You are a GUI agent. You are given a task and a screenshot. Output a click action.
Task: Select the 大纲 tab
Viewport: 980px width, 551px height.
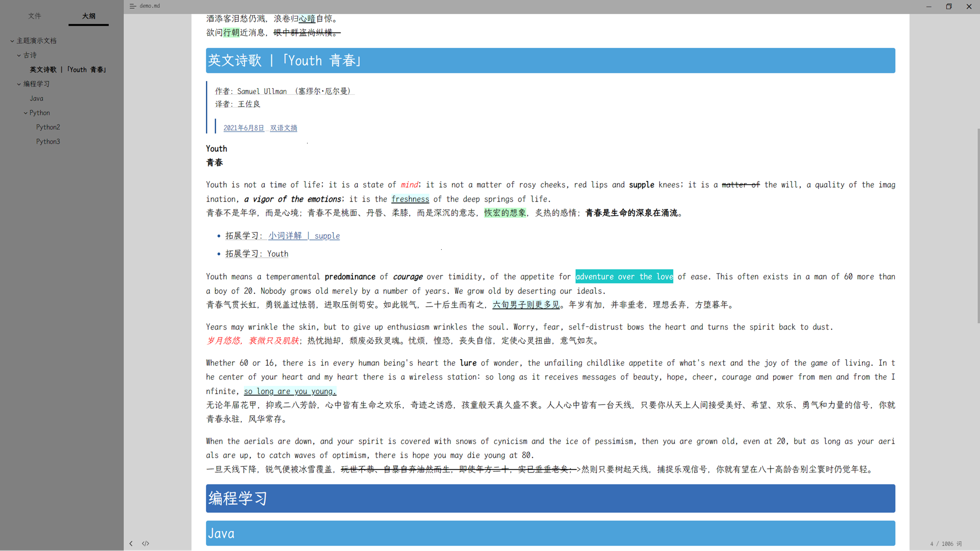click(88, 16)
